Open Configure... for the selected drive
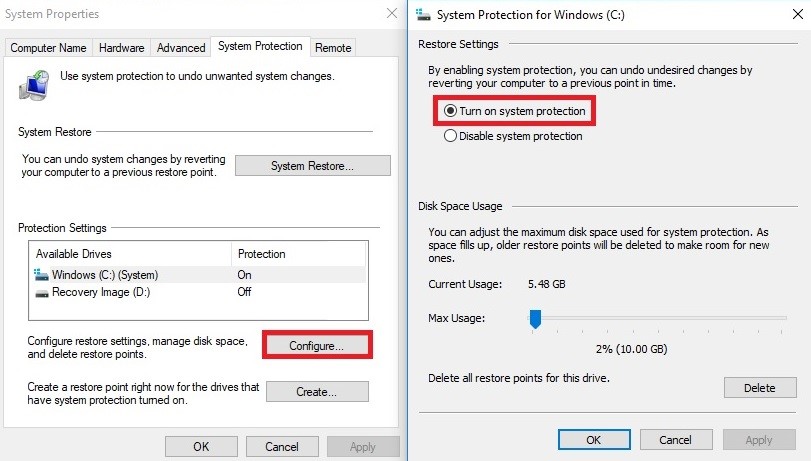The width and height of the screenshot is (811, 461). (317, 346)
